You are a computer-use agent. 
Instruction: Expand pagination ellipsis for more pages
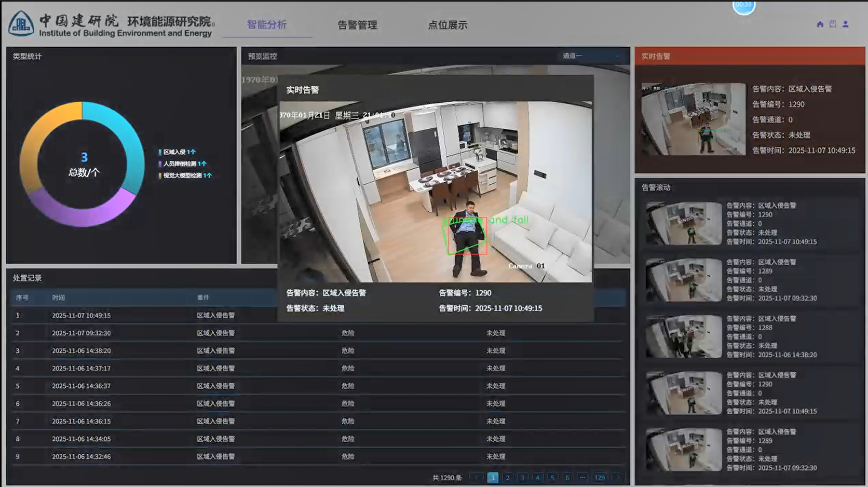click(582, 478)
